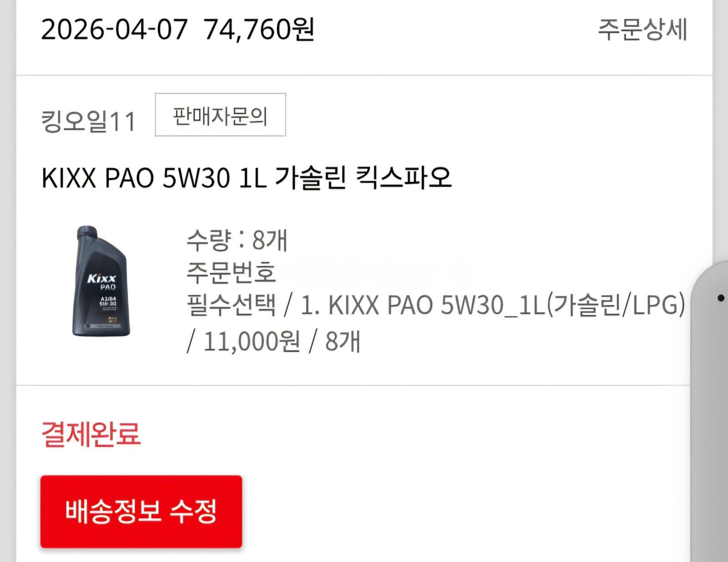Click the 필수선택 option label
728x562 pixels.
(x=231, y=305)
